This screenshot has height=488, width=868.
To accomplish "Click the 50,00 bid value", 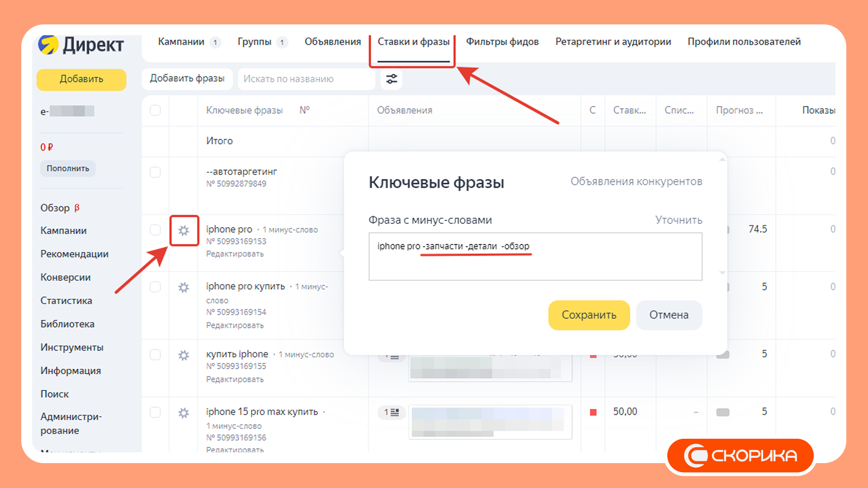I will (625, 412).
